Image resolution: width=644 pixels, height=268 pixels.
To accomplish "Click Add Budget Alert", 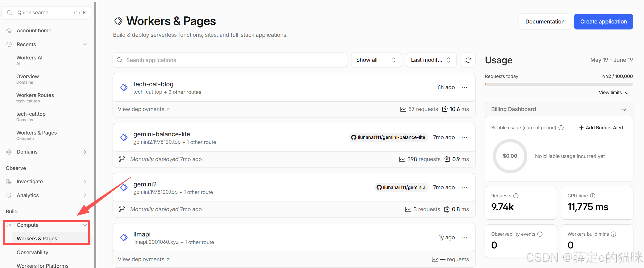I will click(x=601, y=128).
